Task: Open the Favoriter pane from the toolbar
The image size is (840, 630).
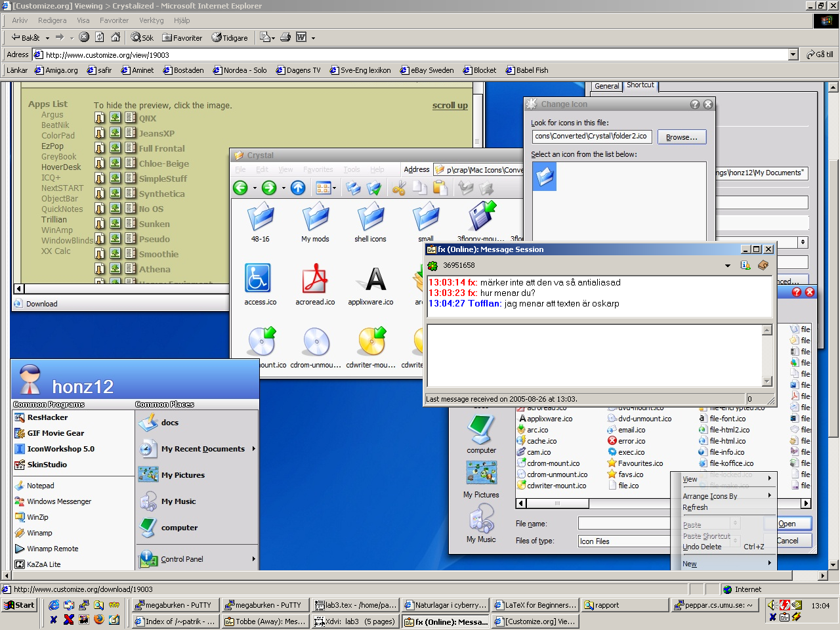Action: tap(182, 37)
